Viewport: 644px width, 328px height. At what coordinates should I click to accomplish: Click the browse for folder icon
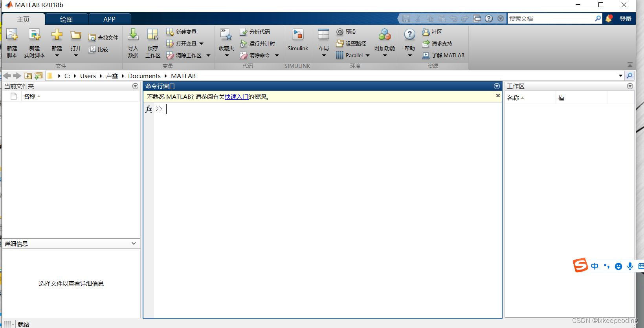tap(39, 76)
